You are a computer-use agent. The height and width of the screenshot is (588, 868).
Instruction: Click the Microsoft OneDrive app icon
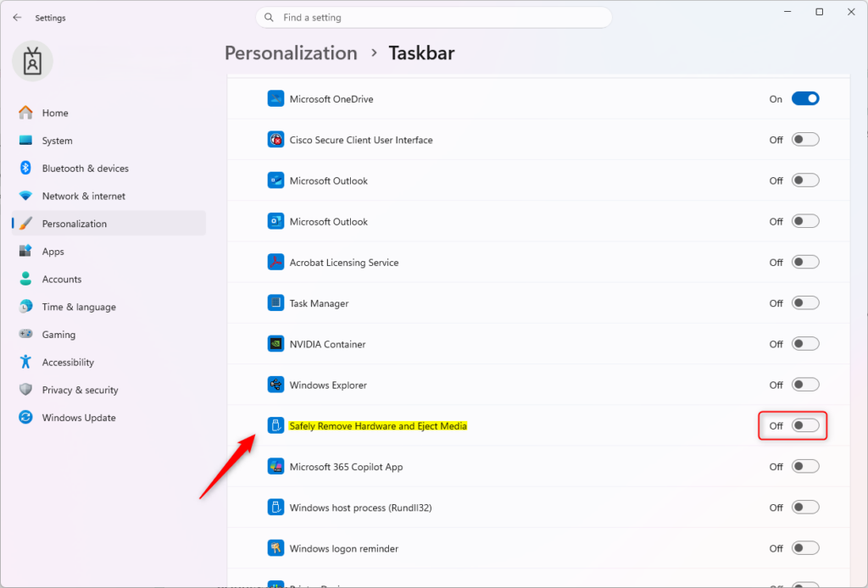tap(275, 98)
